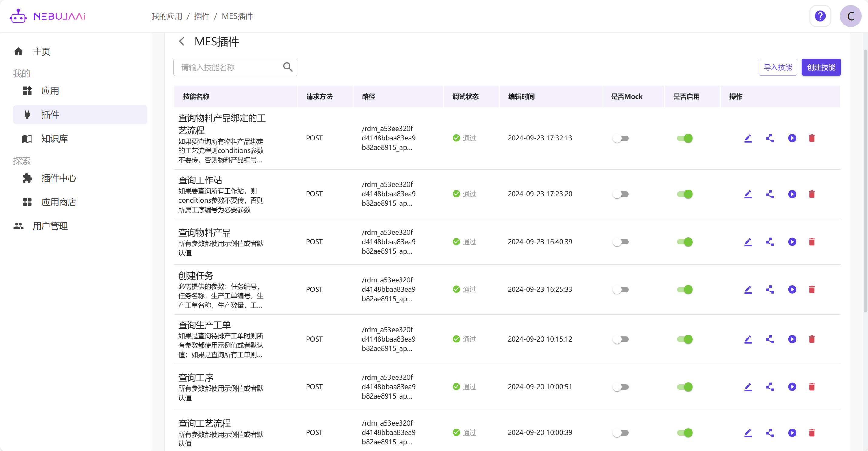Toggle Mock switch for 查询工作站

click(621, 194)
